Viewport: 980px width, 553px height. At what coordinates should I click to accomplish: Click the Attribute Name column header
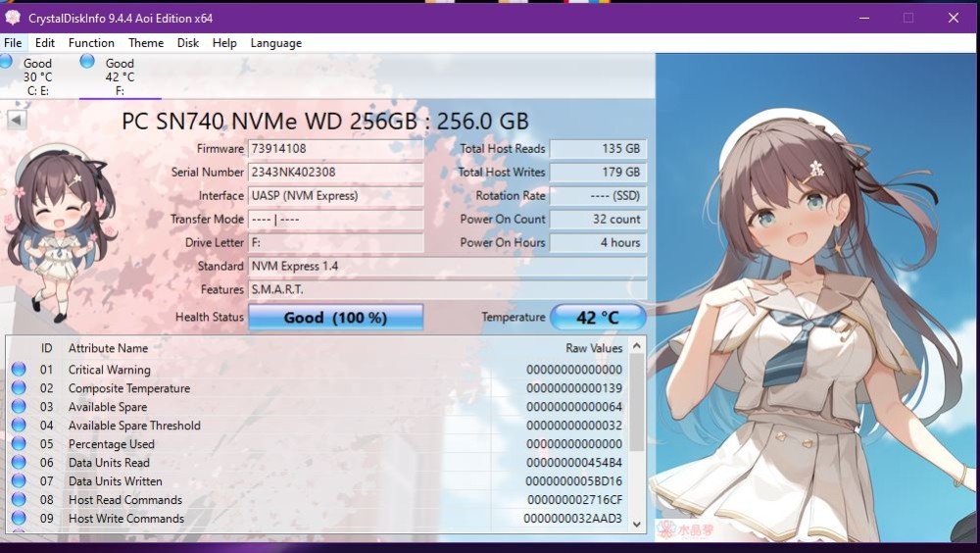coord(108,348)
